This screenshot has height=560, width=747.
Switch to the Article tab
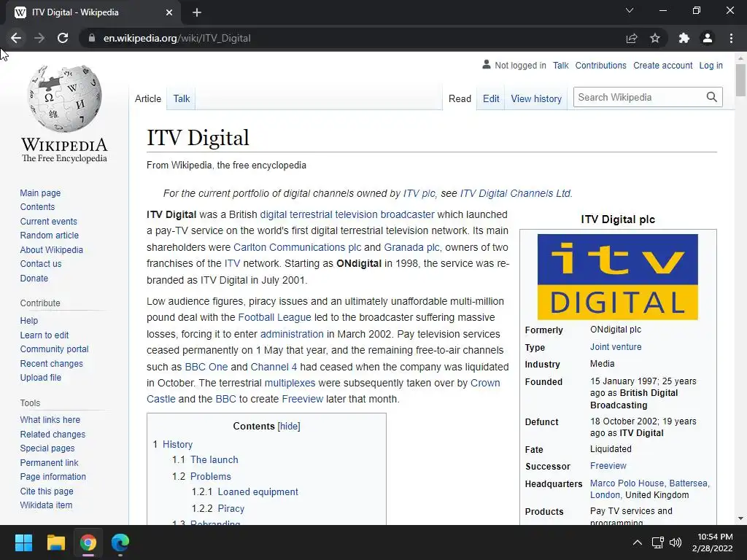[148, 98]
